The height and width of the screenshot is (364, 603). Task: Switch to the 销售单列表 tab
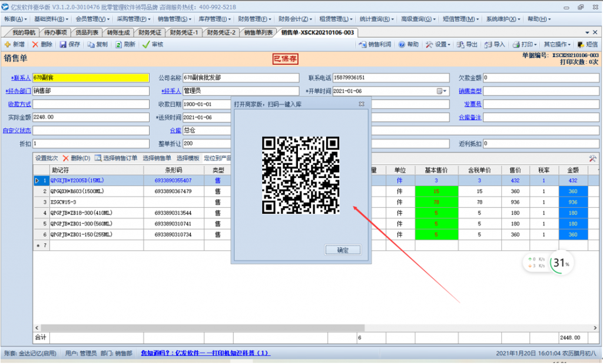tap(258, 33)
